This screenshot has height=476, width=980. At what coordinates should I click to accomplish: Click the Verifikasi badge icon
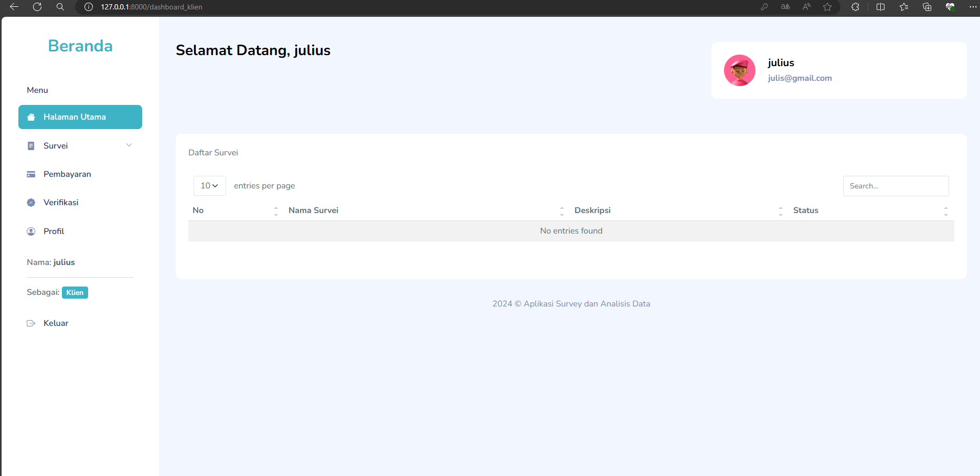(31, 203)
